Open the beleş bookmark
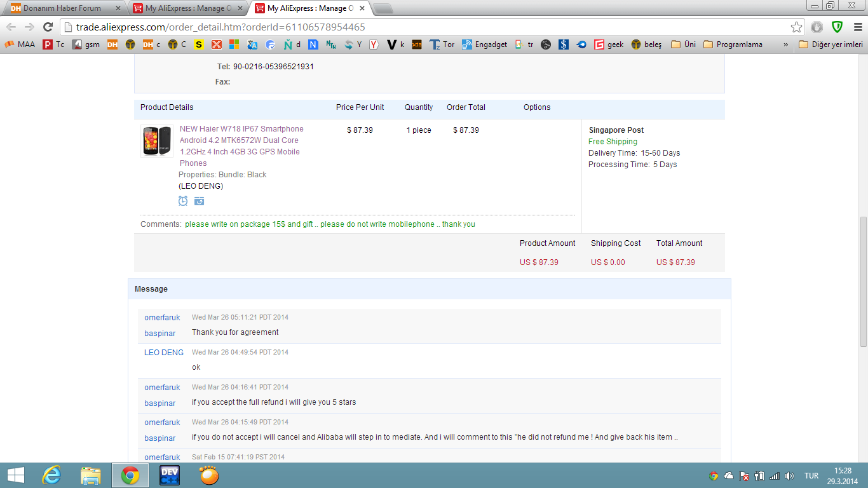Screen dimensions: 868x488 pyautogui.click(x=646, y=44)
